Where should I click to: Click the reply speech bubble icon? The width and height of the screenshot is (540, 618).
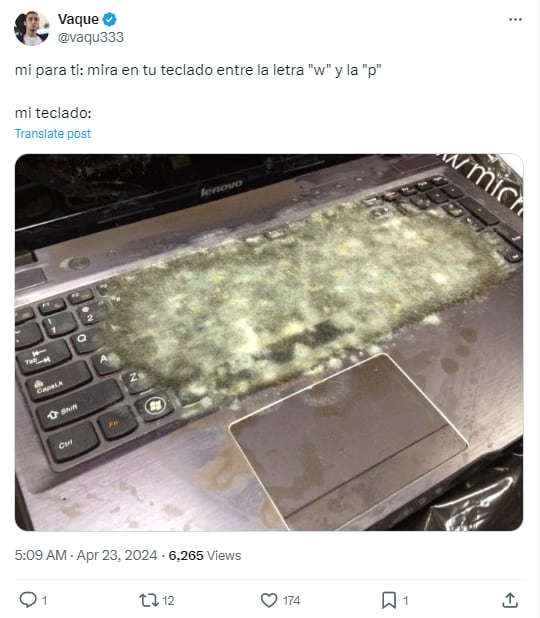[28, 600]
